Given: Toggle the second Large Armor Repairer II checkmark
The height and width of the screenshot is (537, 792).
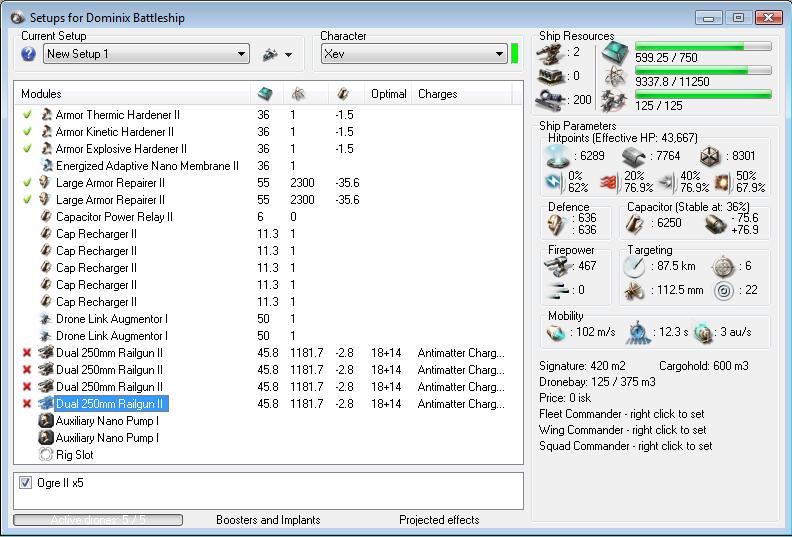Looking at the screenshot, I should 28,200.
